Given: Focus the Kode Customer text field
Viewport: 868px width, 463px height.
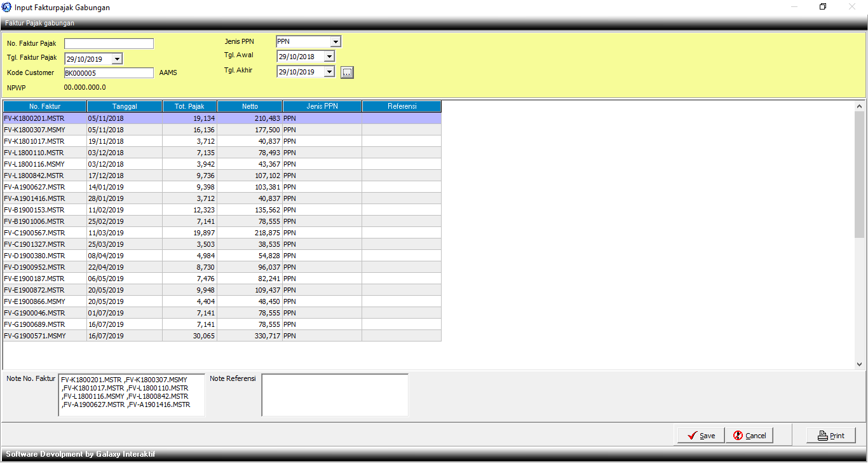Looking at the screenshot, I should click(109, 73).
